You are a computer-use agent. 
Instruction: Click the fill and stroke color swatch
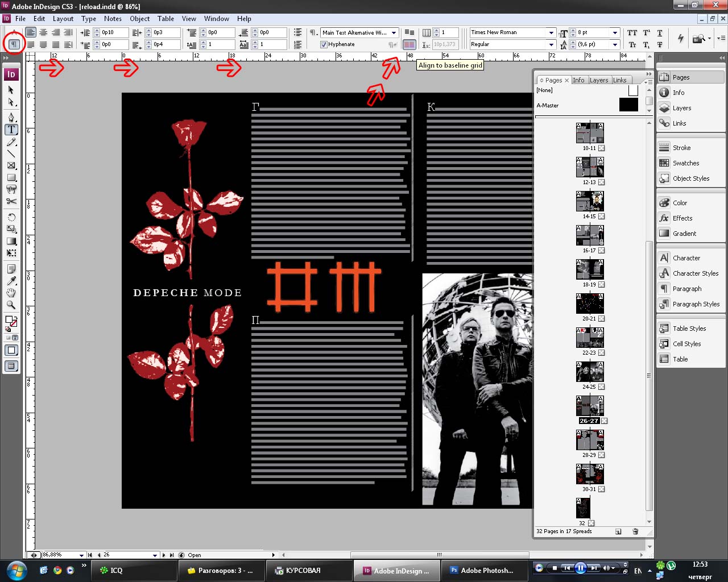[11, 322]
